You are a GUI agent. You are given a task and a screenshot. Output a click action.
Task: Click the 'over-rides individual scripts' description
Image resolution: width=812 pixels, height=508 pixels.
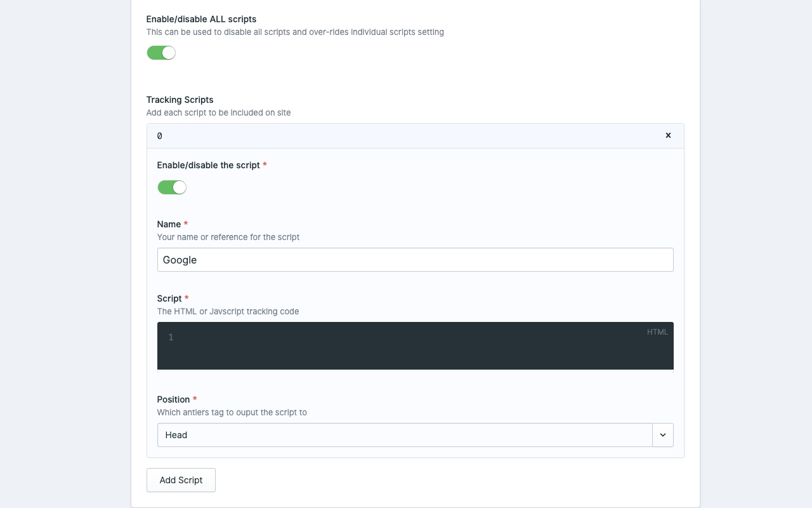point(295,32)
